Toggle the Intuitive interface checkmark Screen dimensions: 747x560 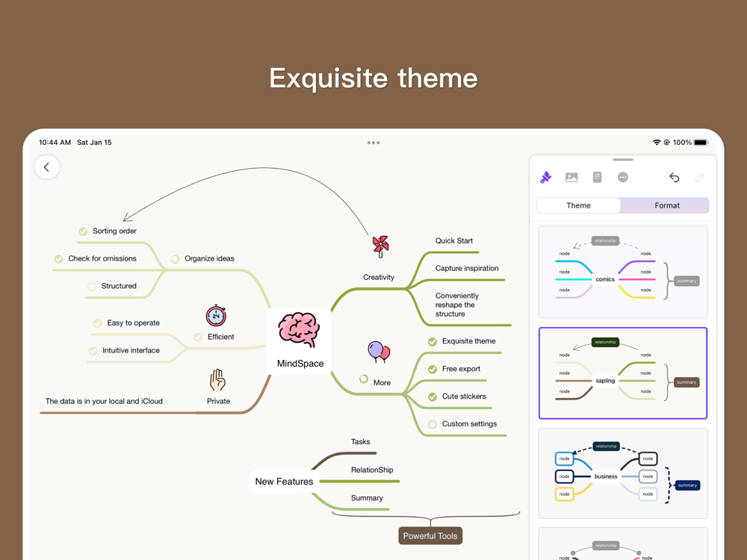[x=93, y=351]
